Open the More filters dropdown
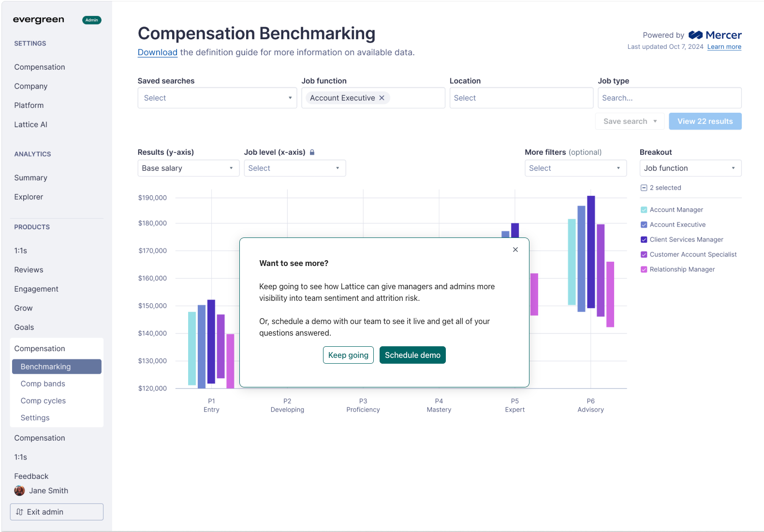Image resolution: width=764 pixels, height=532 pixels. [x=575, y=168]
